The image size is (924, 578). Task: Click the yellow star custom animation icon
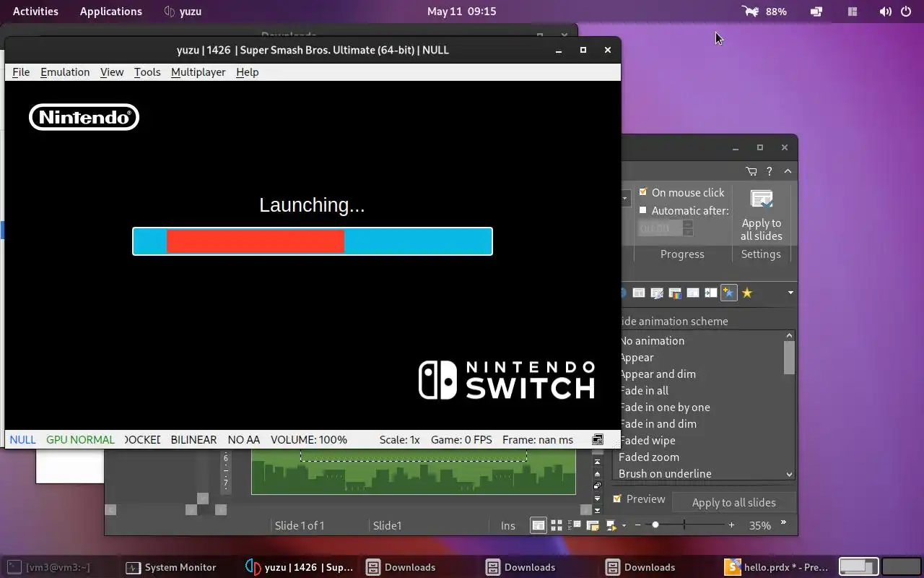[x=747, y=293]
